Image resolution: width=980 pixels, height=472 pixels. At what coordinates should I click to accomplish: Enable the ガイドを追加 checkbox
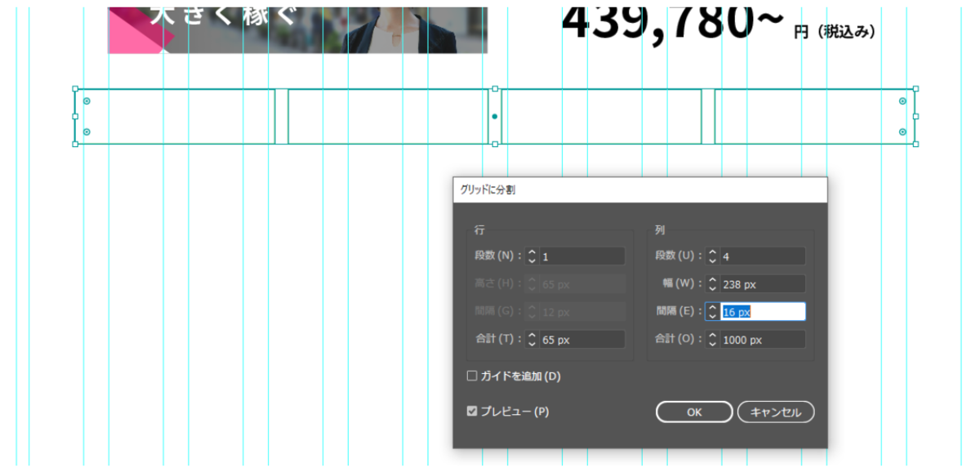472,376
